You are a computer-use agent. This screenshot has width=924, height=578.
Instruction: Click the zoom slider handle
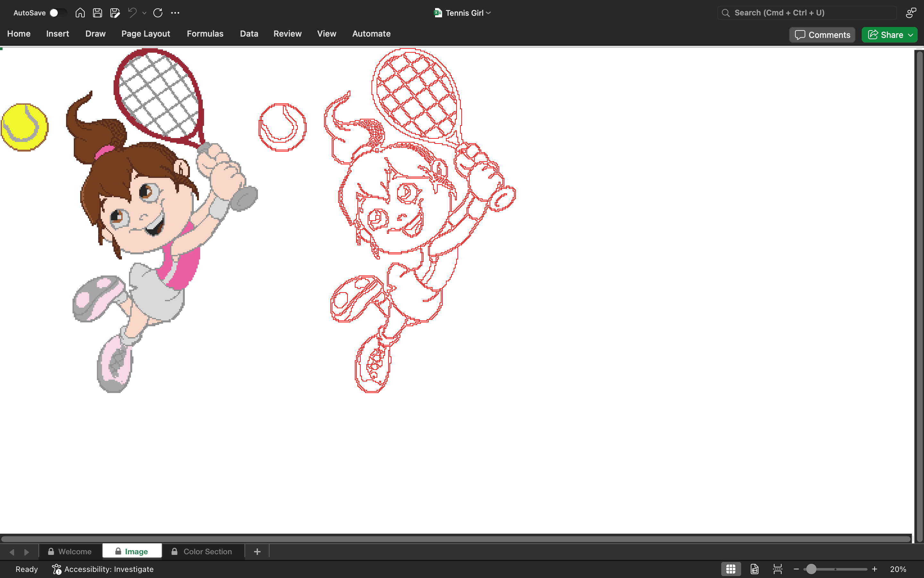click(811, 569)
